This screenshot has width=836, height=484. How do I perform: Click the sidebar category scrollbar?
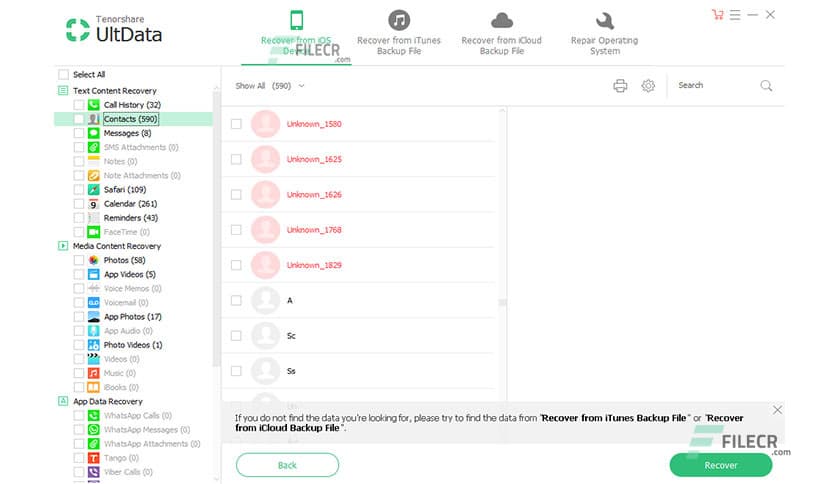pos(216,229)
